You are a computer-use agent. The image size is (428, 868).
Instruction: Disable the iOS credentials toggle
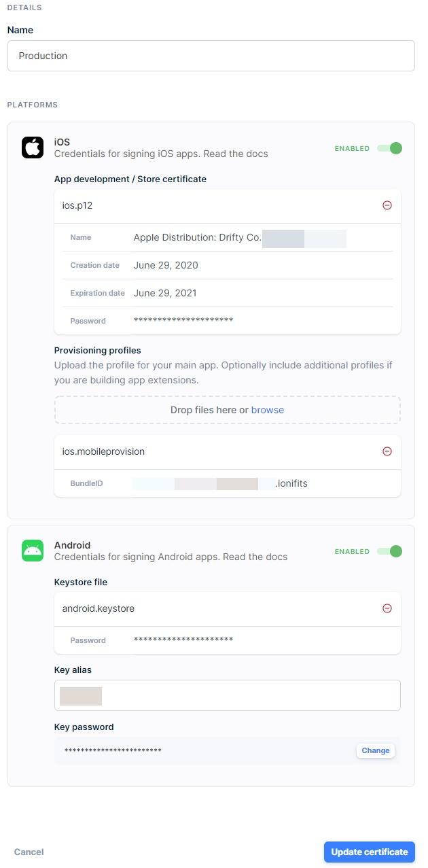point(391,148)
